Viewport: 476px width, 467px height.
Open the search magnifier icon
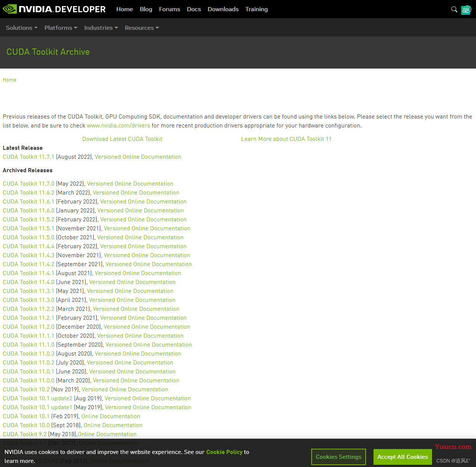(454, 9)
